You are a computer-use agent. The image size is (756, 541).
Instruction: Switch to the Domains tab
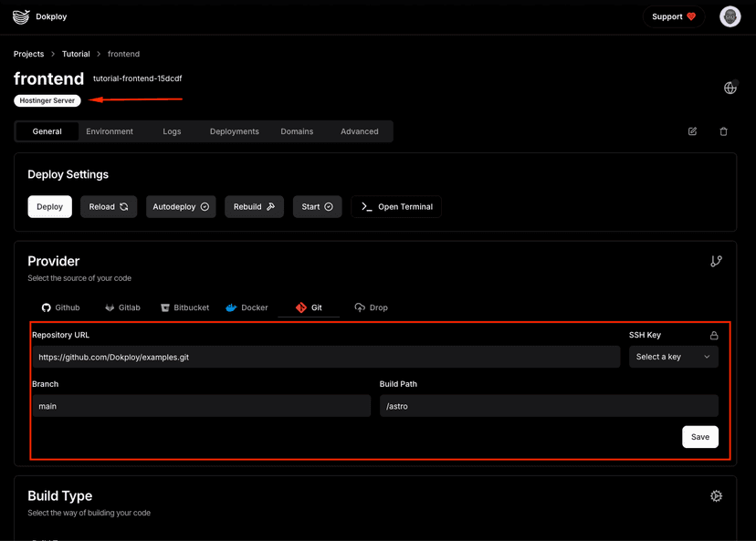pyautogui.click(x=297, y=131)
